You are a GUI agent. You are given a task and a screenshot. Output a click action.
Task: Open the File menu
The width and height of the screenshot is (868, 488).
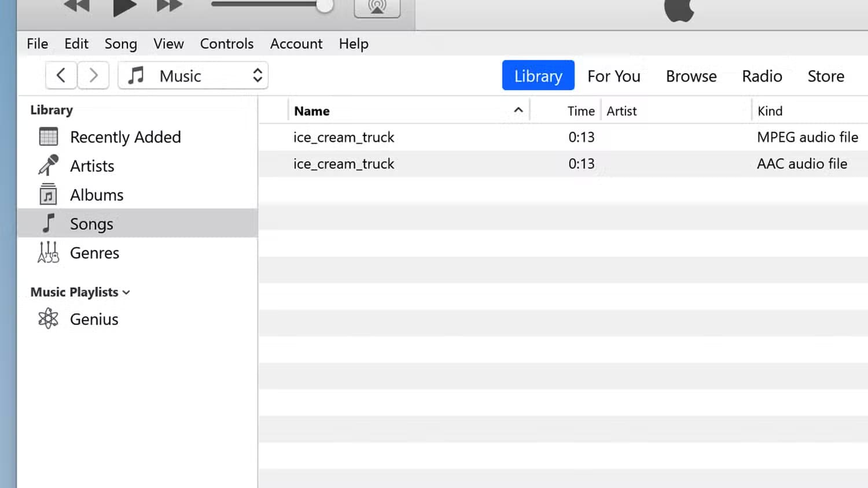pos(38,44)
